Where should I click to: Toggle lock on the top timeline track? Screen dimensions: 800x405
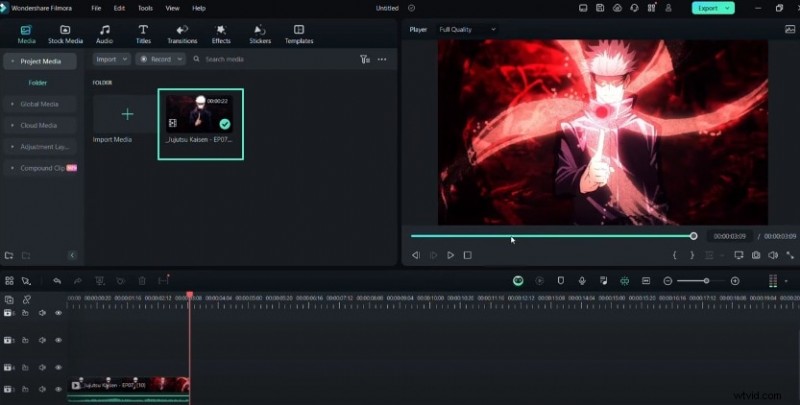26,313
